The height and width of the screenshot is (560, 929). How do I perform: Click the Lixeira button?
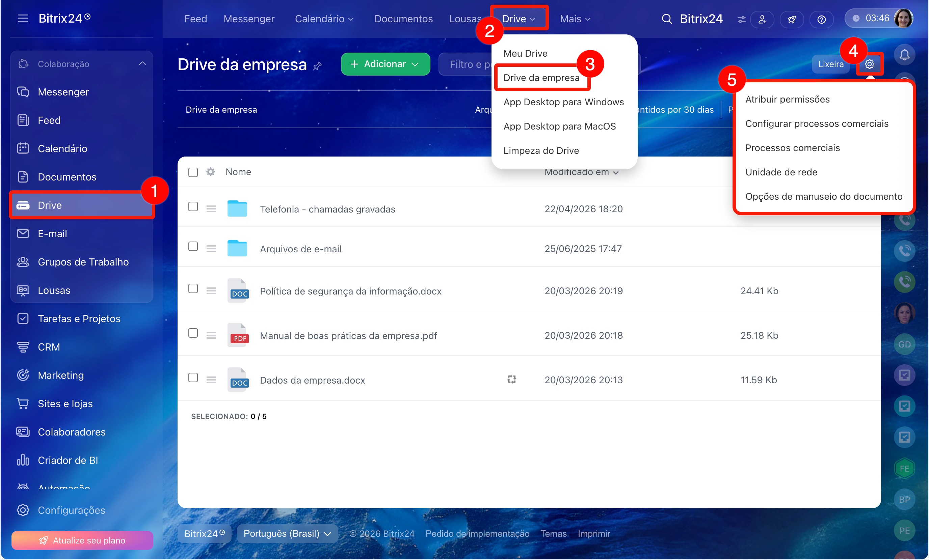pyautogui.click(x=830, y=64)
